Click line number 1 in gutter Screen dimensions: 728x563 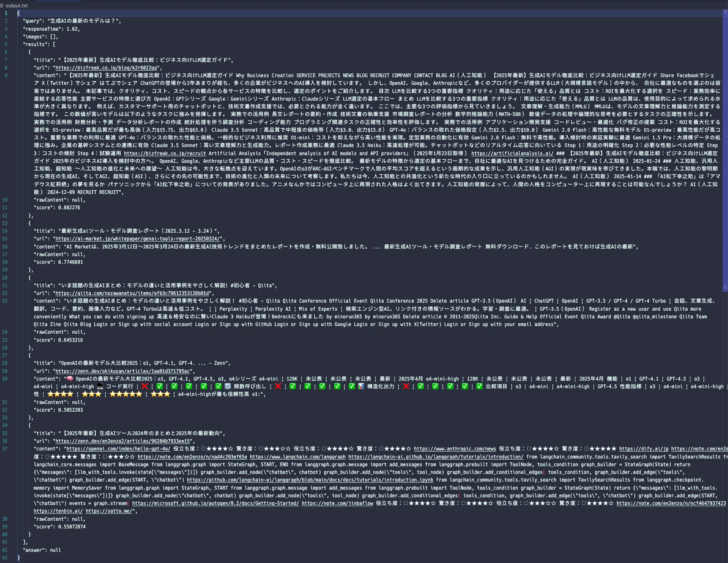pyautogui.click(x=6, y=13)
